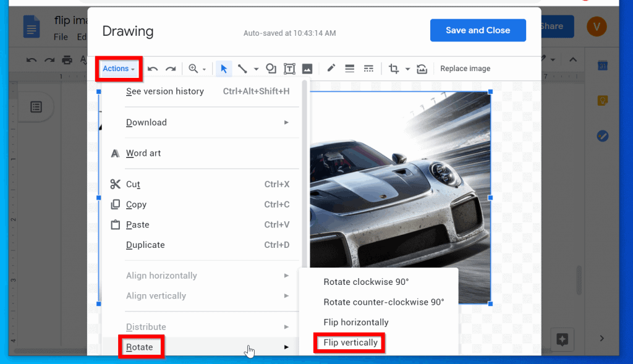Choose Copy in the Actions menu
Screen dimensions: 633x364
202,205
